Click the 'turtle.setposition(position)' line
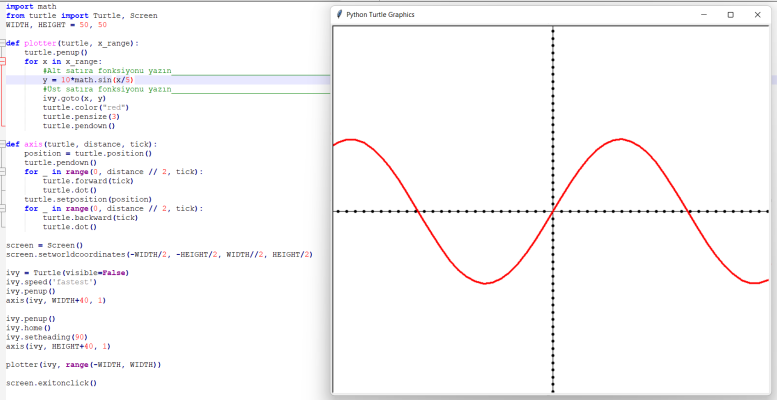The width and height of the screenshot is (777, 400). tap(88, 199)
